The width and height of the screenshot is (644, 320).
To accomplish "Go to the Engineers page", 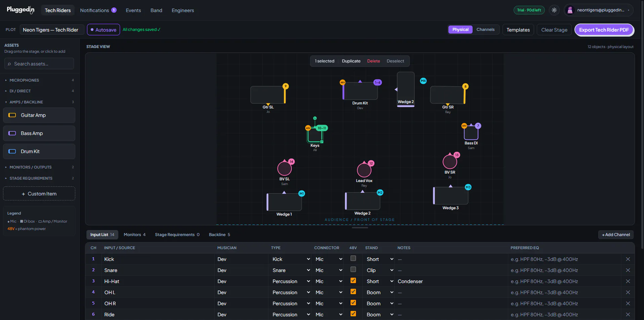I will pyautogui.click(x=183, y=10).
